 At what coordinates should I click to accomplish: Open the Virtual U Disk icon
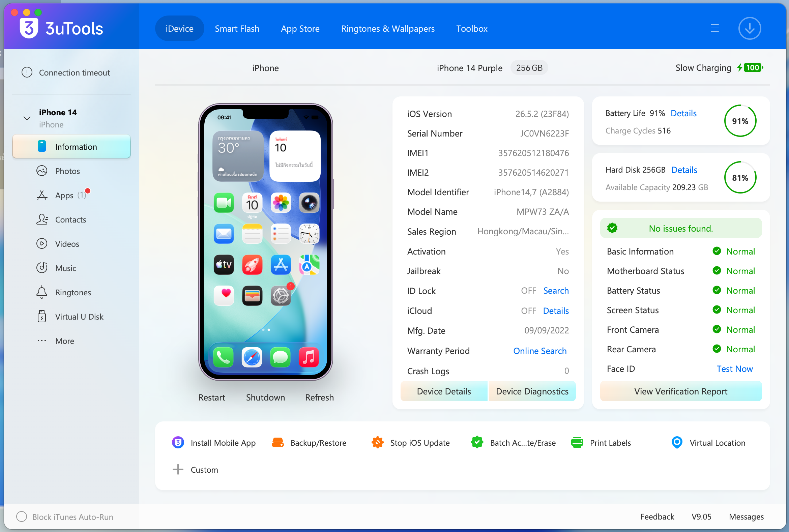42,317
